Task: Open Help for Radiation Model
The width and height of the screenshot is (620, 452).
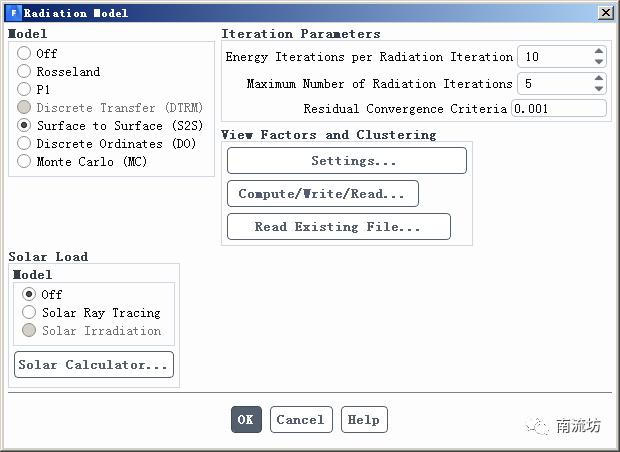Action: (x=364, y=420)
